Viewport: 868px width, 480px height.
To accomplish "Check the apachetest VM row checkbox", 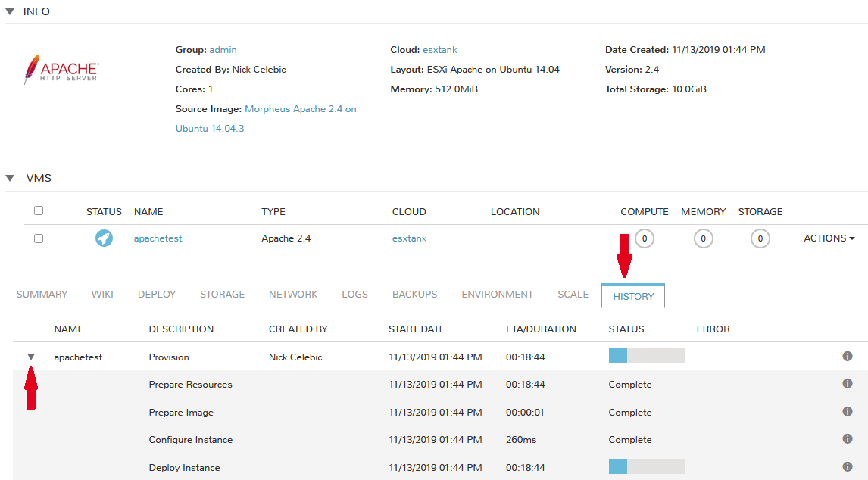I will tap(39, 238).
